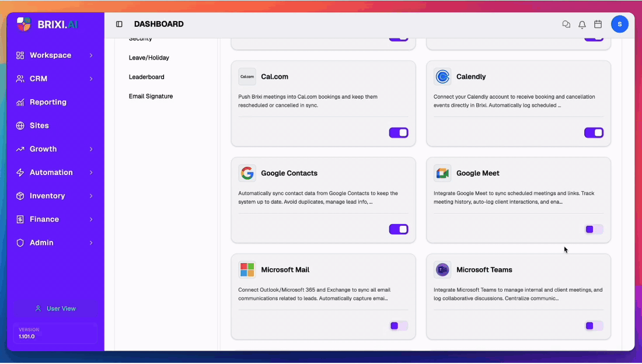Enable the Google Meet toggle
642x364 pixels.
pos(594,229)
